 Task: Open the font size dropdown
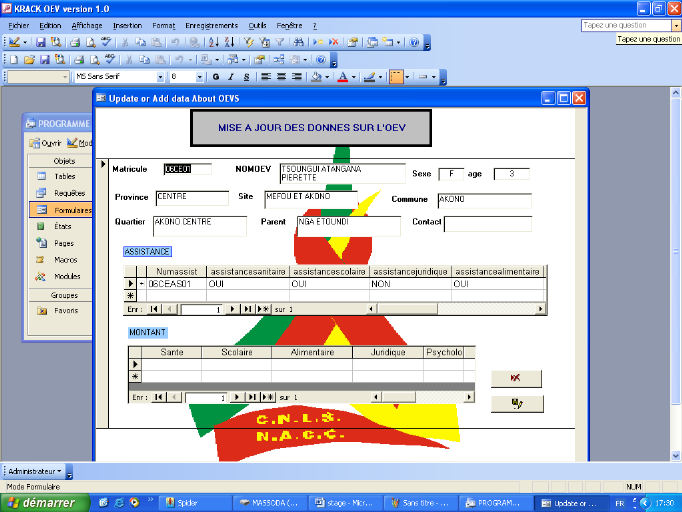pos(201,76)
